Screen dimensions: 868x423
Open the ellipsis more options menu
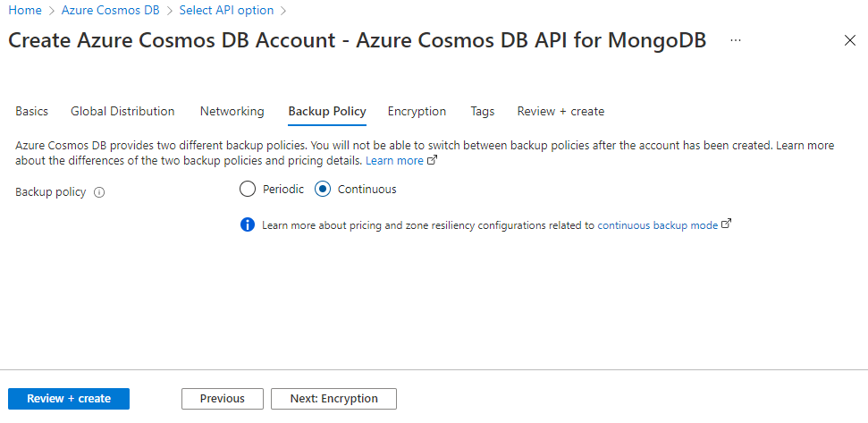click(735, 40)
